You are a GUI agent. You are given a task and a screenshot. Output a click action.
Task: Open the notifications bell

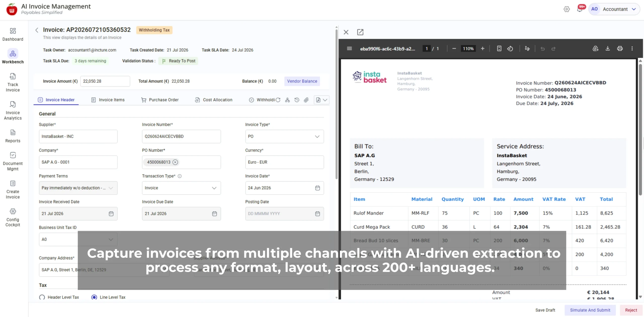(x=580, y=9)
